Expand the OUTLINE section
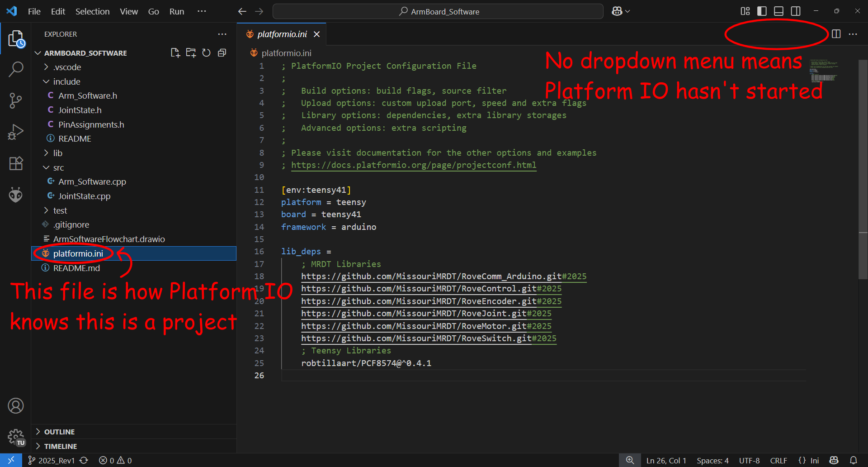The image size is (868, 467). click(x=59, y=432)
